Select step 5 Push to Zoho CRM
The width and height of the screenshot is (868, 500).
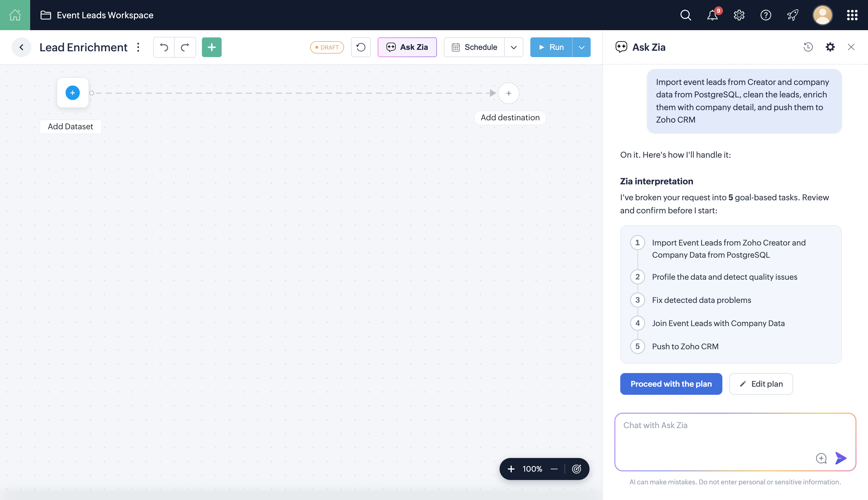[x=674, y=346]
